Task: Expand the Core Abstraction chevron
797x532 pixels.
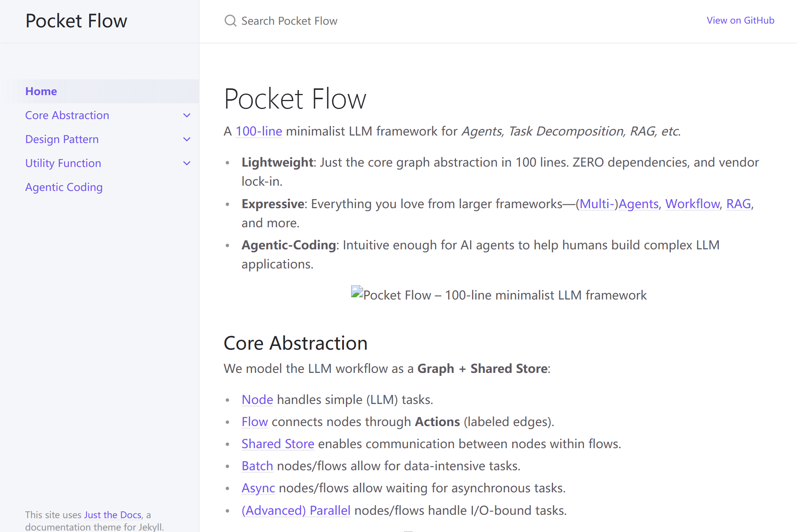Action: point(187,115)
